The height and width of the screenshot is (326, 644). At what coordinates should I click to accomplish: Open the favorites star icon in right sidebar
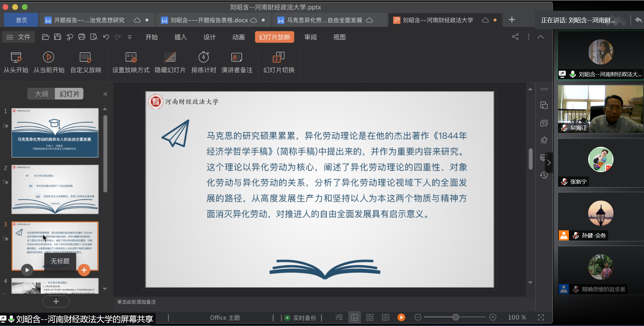click(x=544, y=140)
